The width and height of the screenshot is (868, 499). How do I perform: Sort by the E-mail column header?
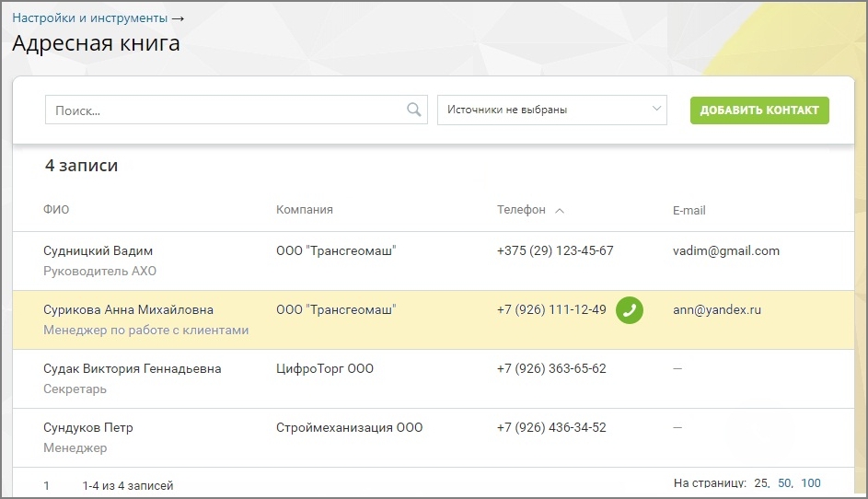(689, 211)
